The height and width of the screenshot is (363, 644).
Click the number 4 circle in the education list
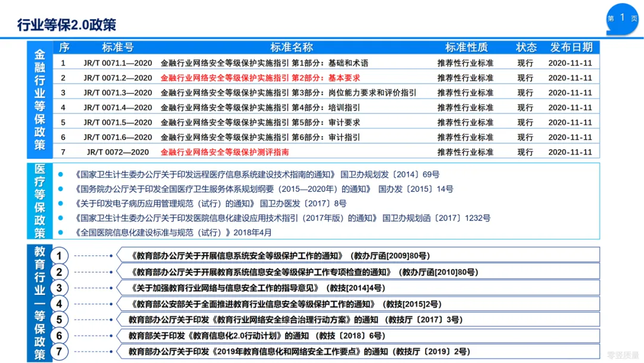point(59,304)
